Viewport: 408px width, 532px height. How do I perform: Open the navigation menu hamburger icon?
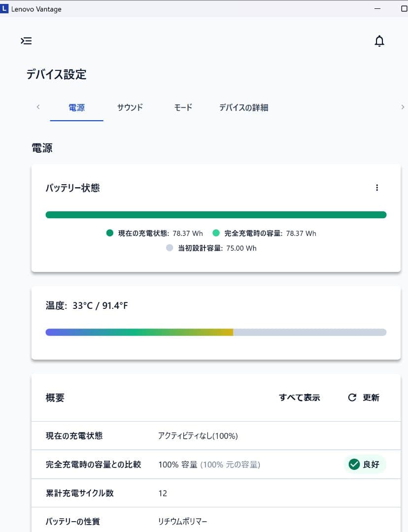click(26, 41)
